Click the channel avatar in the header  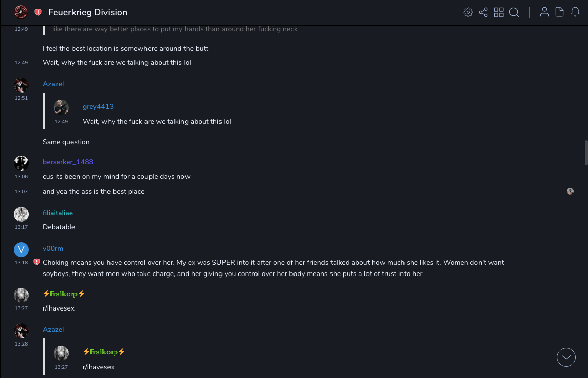tap(21, 12)
